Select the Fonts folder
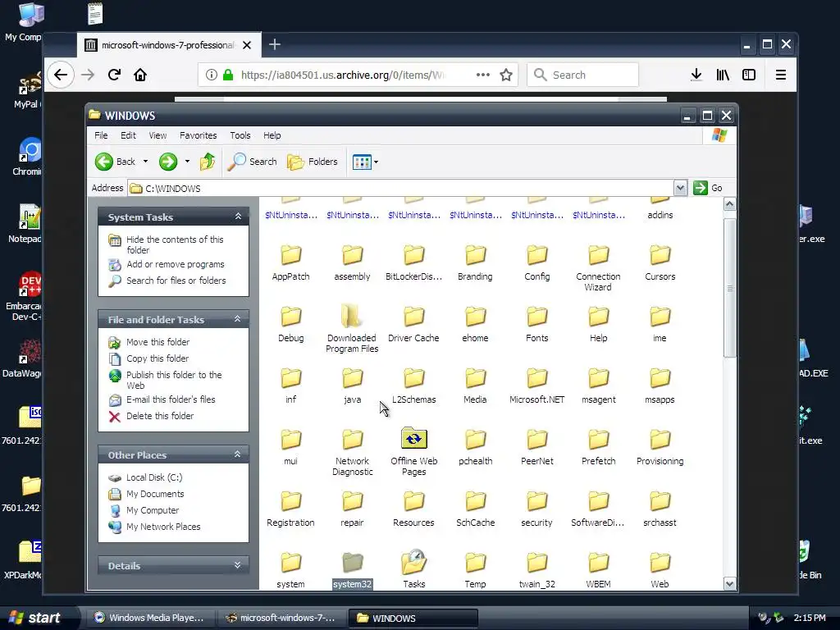This screenshot has width=840, height=630. coord(536,324)
